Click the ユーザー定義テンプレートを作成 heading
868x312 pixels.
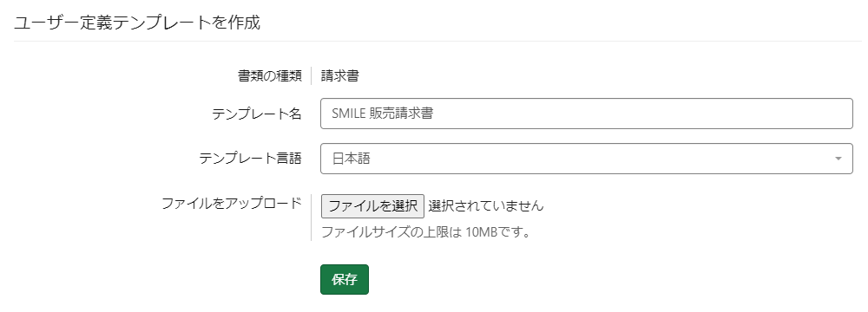pyautogui.click(x=137, y=23)
